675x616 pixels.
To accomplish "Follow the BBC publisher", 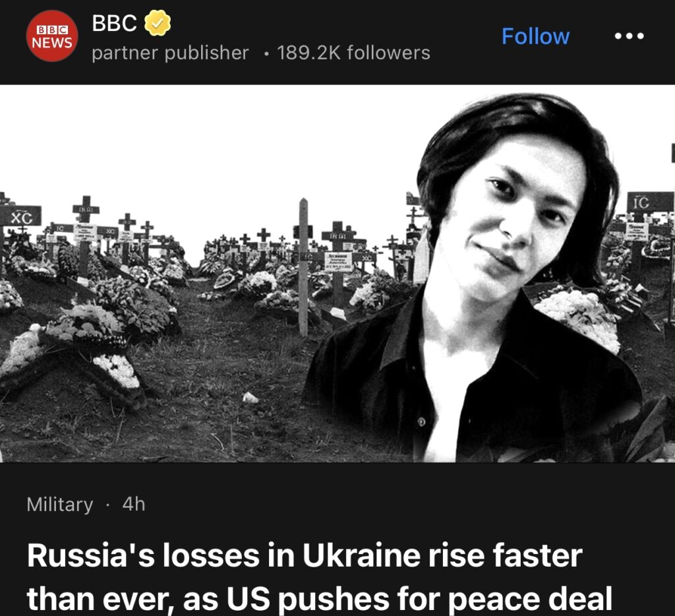I will click(535, 36).
